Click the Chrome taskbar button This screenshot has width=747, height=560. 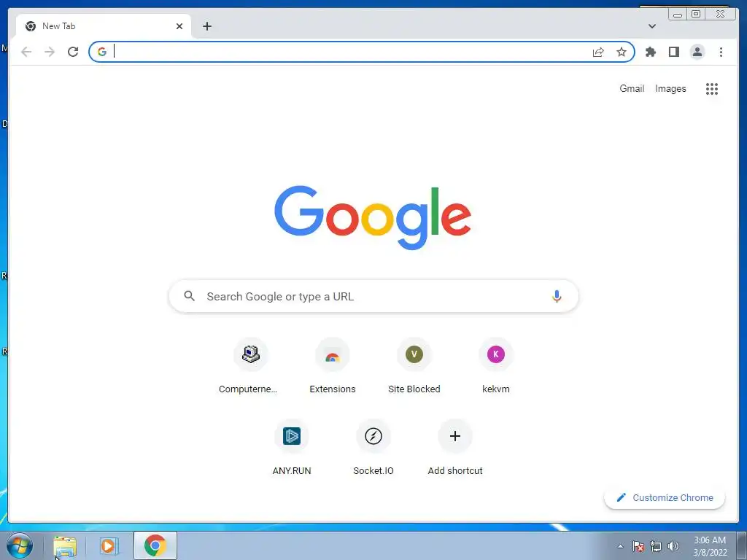pos(155,545)
